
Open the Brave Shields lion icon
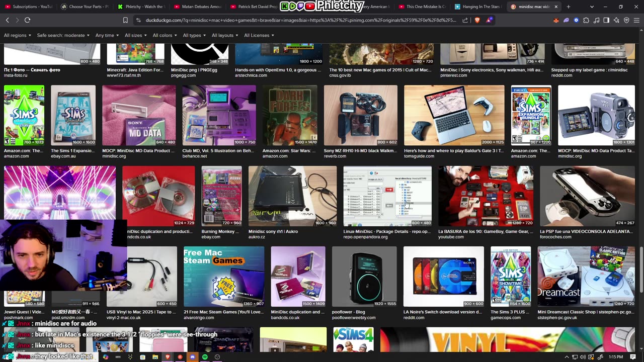point(477,20)
